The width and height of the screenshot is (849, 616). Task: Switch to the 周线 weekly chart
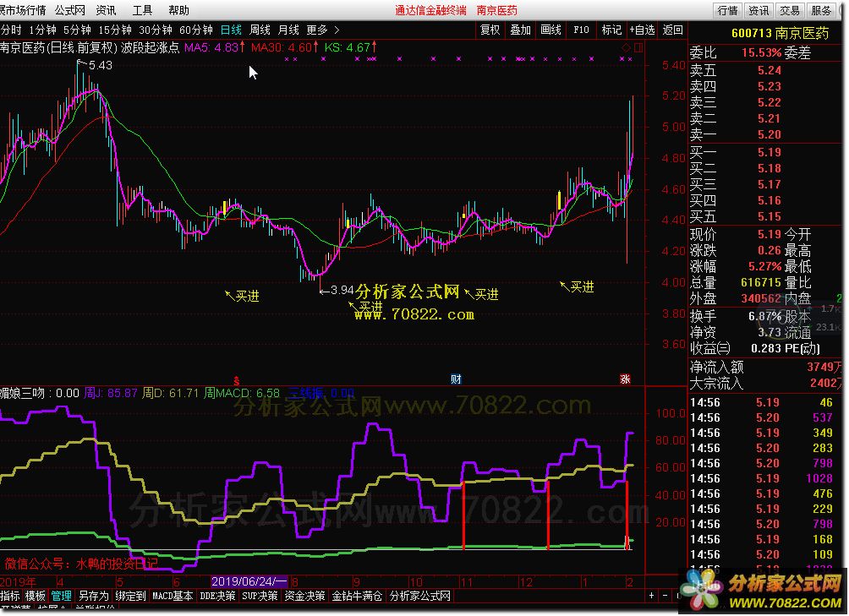(260, 30)
